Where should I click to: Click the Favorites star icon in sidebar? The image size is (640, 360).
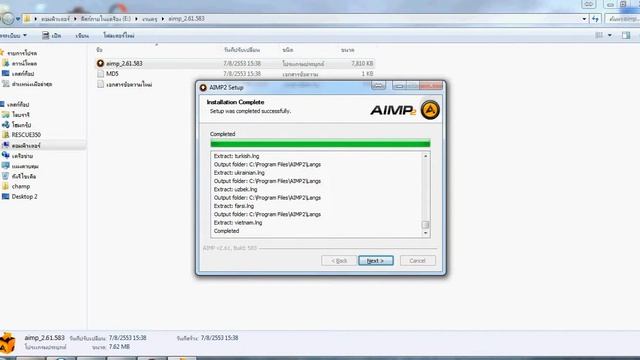pyautogui.click(x=2, y=53)
